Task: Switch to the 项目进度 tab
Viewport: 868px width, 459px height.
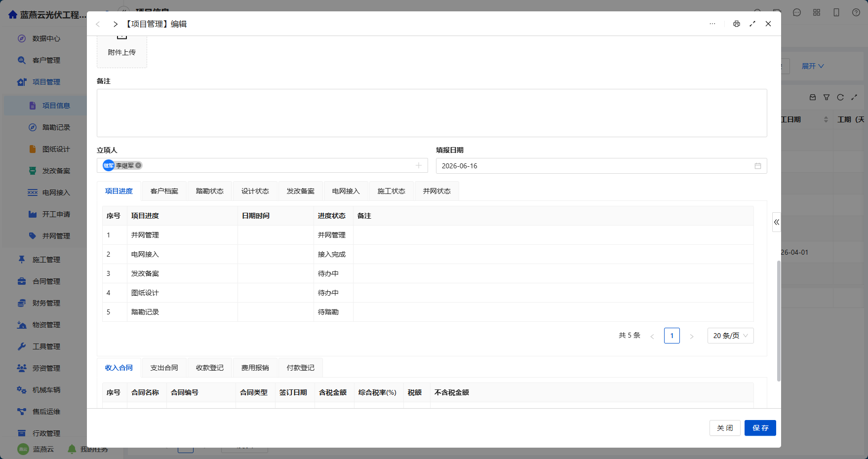Action: [119, 191]
